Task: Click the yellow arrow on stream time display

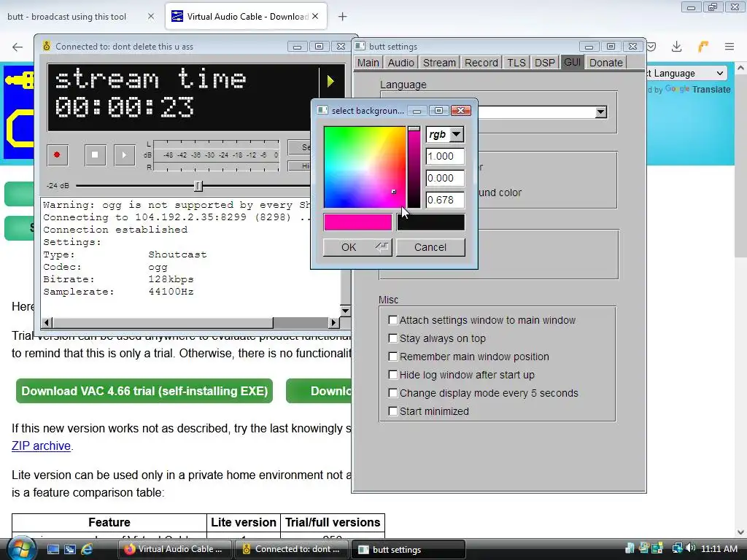Action: pyautogui.click(x=330, y=81)
